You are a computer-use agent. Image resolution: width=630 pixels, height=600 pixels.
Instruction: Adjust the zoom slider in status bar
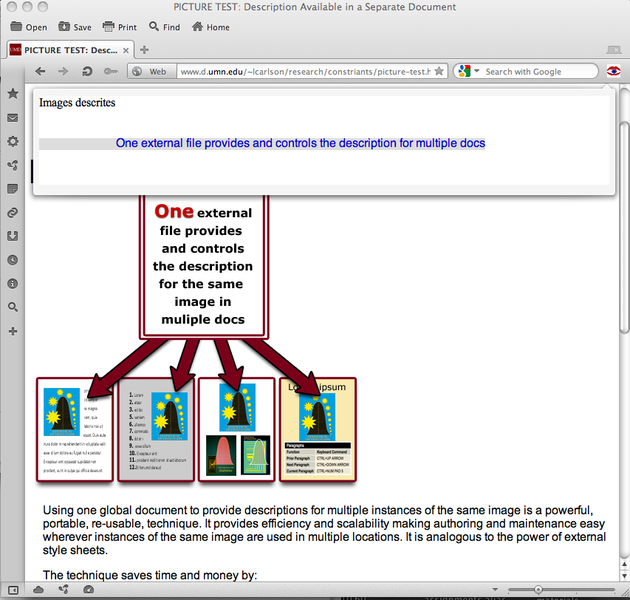[x=540, y=590]
